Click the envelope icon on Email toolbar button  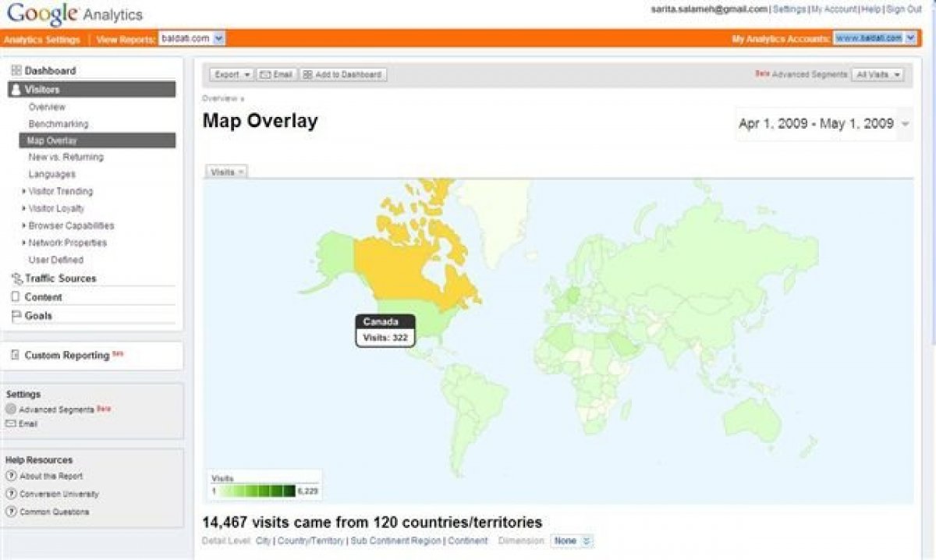[x=265, y=75]
